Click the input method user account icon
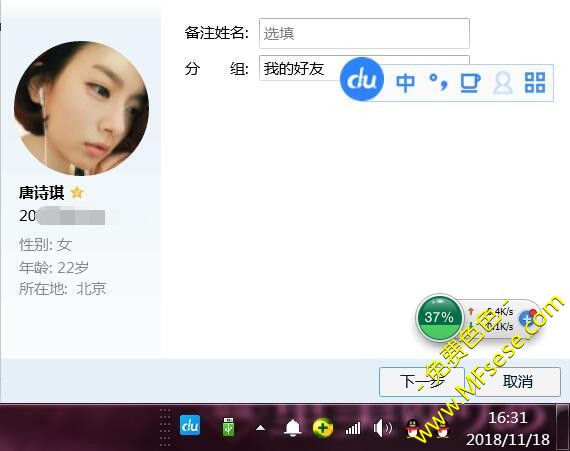This screenshot has width=570, height=451. pos(503,83)
